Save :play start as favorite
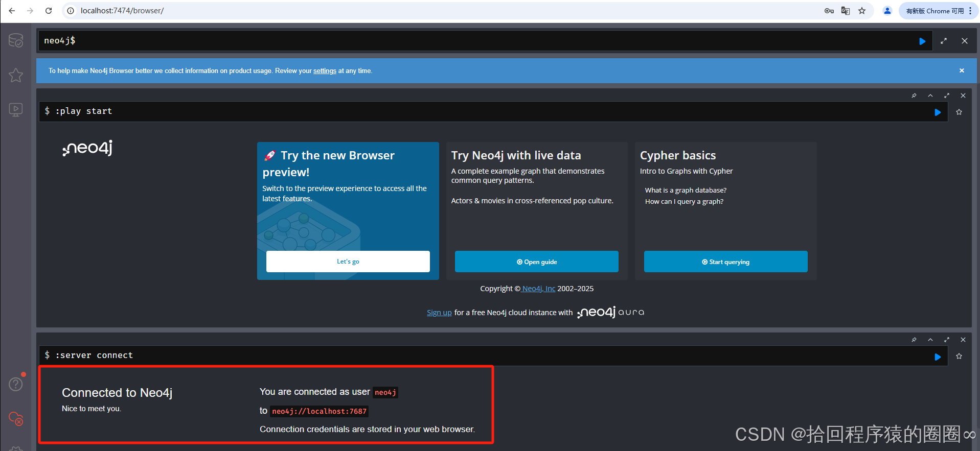The height and width of the screenshot is (451, 980). coord(959,112)
